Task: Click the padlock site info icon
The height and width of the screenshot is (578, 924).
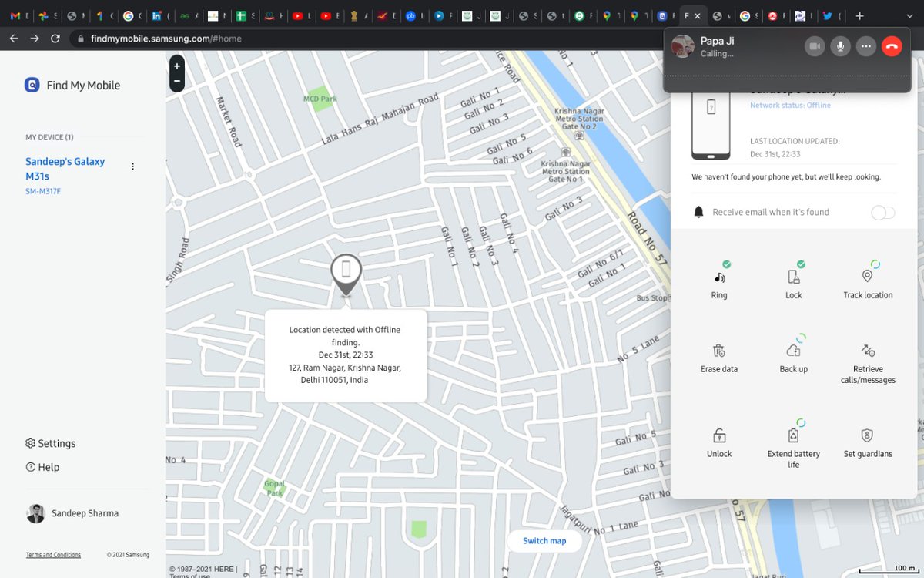Action: coord(81,39)
